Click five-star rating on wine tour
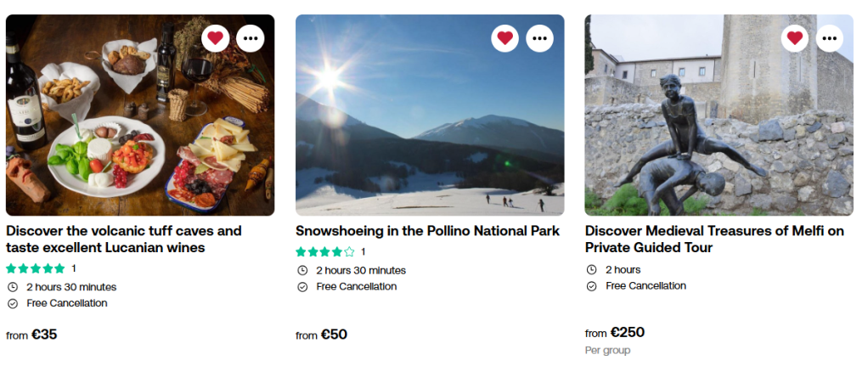 tap(35, 268)
